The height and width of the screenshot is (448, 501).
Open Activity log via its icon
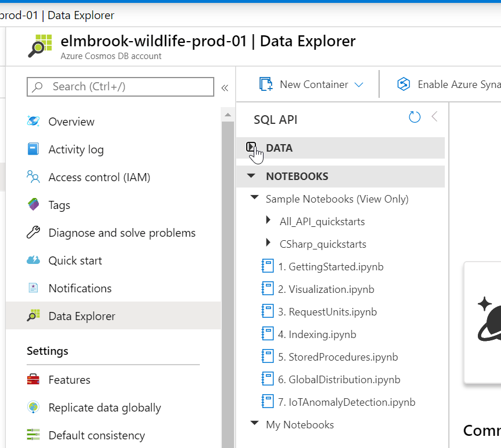click(x=34, y=149)
